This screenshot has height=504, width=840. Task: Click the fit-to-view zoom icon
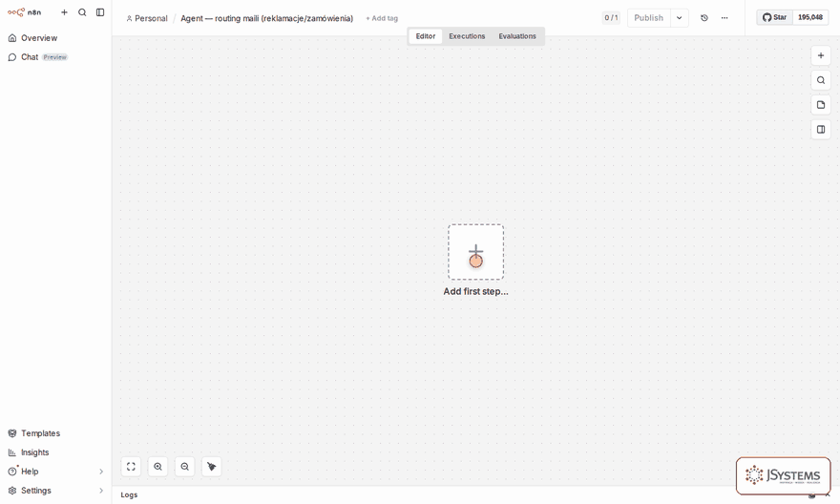pos(132,467)
